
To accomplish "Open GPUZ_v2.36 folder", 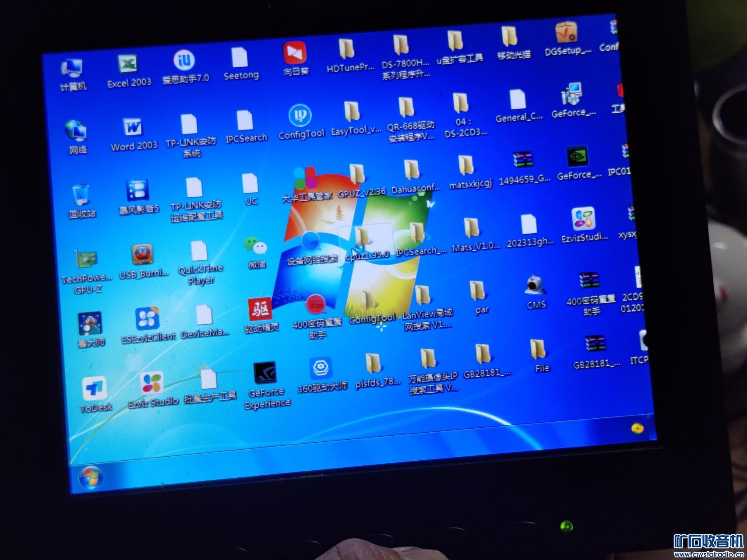I will [357, 174].
